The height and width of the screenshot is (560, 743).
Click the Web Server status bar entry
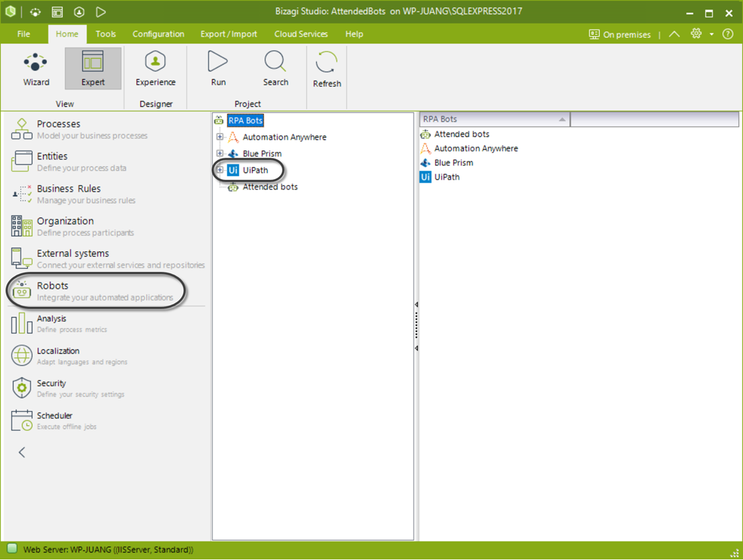point(108,550)
